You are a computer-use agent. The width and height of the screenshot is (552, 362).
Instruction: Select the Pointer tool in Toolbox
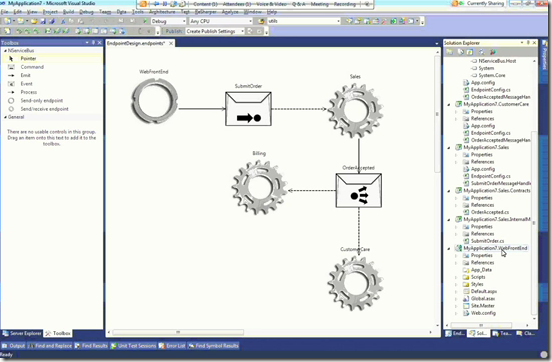[x=53, y=58]
